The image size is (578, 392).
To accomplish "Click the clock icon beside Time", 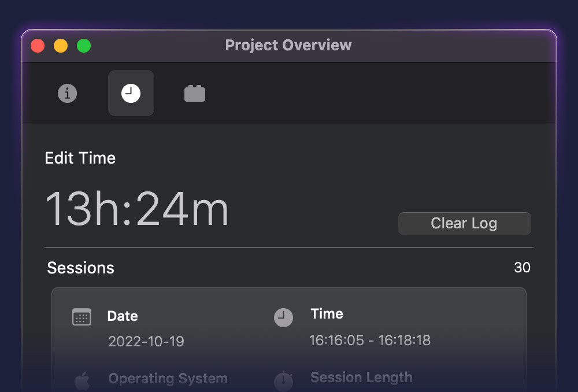I will click(x=283, y=317).
